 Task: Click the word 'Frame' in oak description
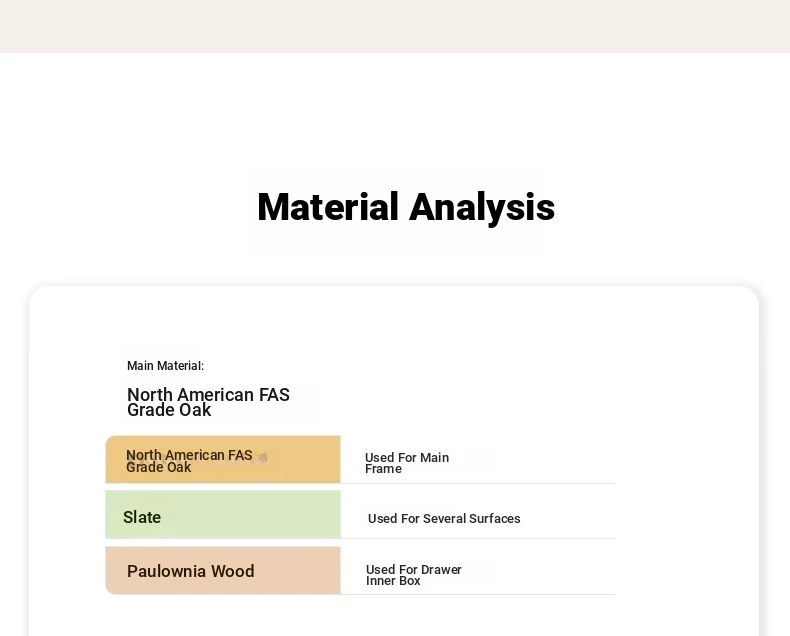click(383, 469)
